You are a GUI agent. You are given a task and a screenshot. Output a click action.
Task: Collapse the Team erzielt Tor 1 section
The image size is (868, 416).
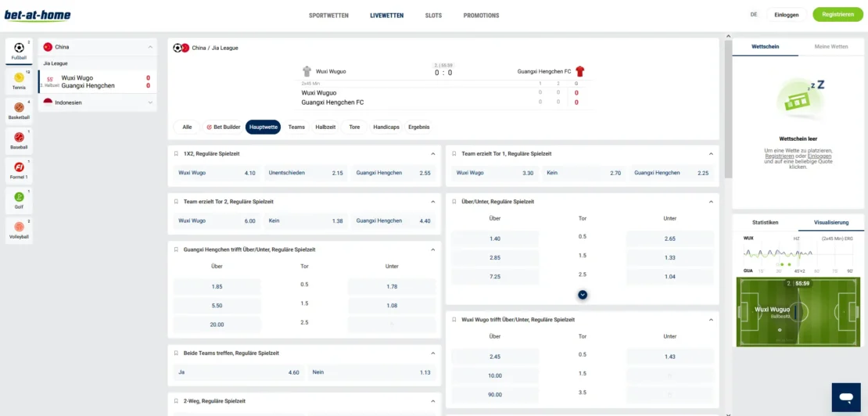[x=711, y=154]
